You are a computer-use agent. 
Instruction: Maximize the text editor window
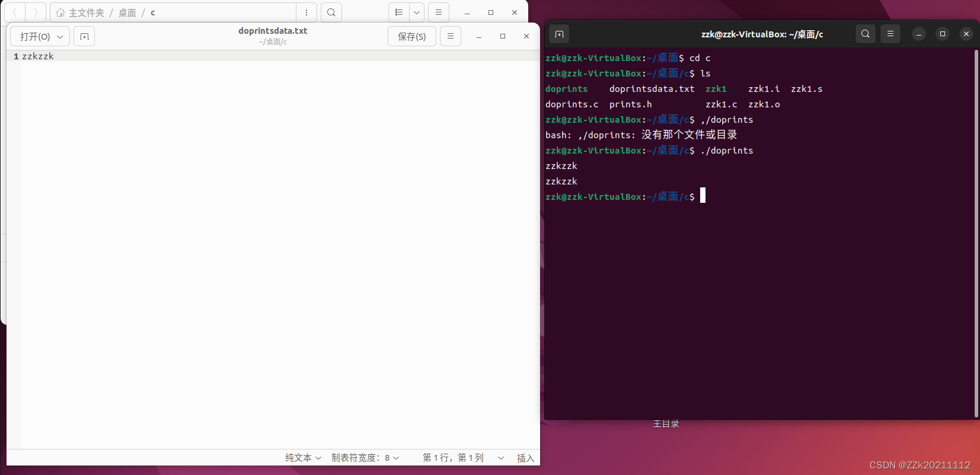[x=503, y=37]
